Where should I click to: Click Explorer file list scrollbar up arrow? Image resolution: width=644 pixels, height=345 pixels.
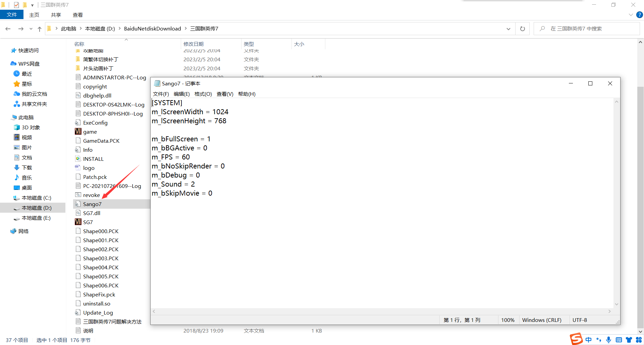pos(640,43)
